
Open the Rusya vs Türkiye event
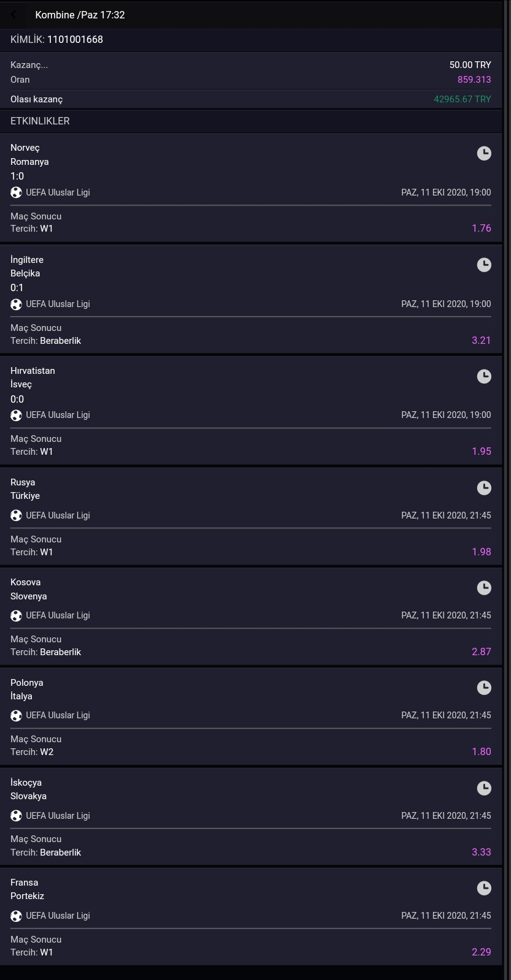point(251,517)
